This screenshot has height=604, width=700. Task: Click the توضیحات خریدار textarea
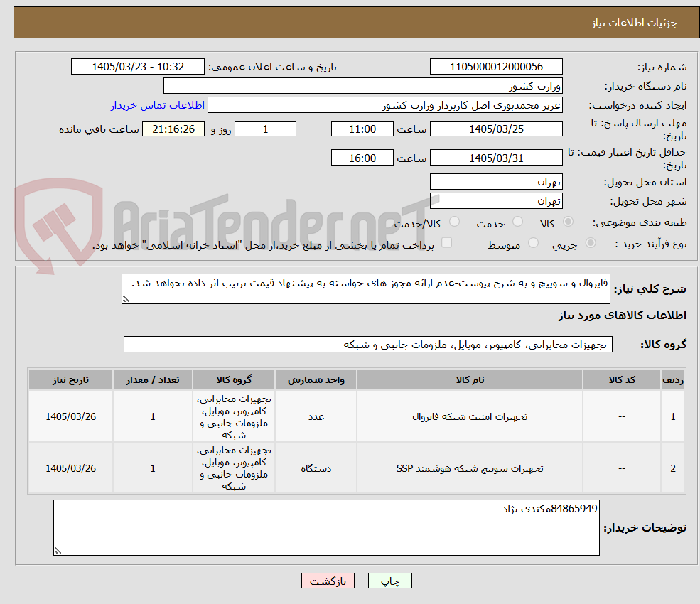pos(326,528)
